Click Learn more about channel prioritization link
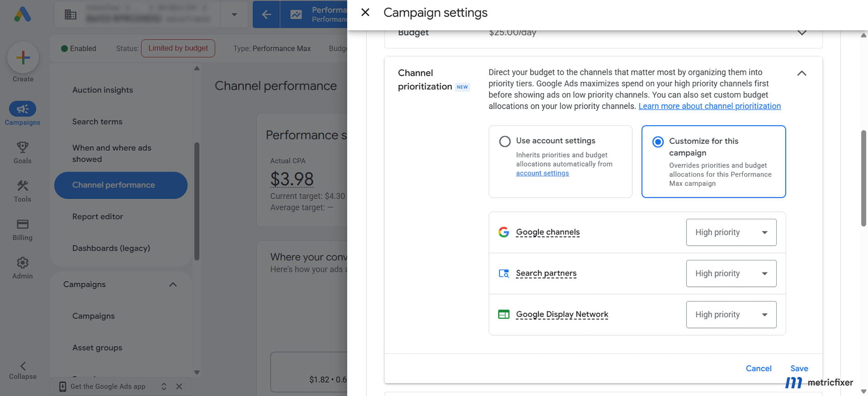 point(709,106)
